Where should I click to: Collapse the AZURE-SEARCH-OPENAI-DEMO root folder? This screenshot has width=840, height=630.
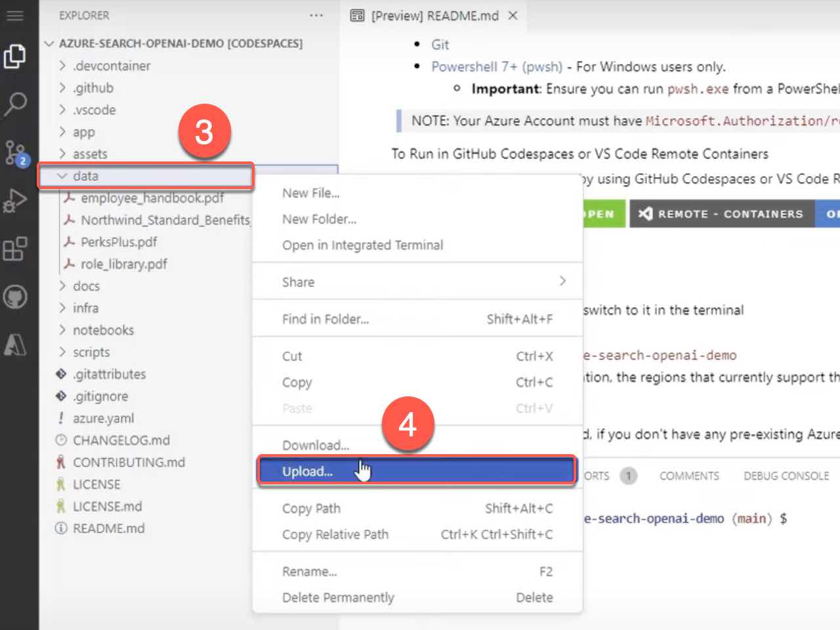pos(49,43)
